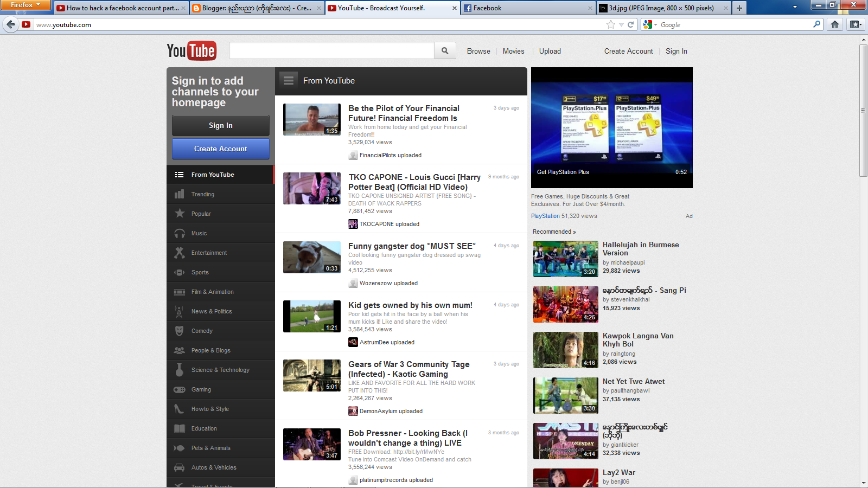Click the blue Create Account button

pyautogui.click(x=221, y=149)
